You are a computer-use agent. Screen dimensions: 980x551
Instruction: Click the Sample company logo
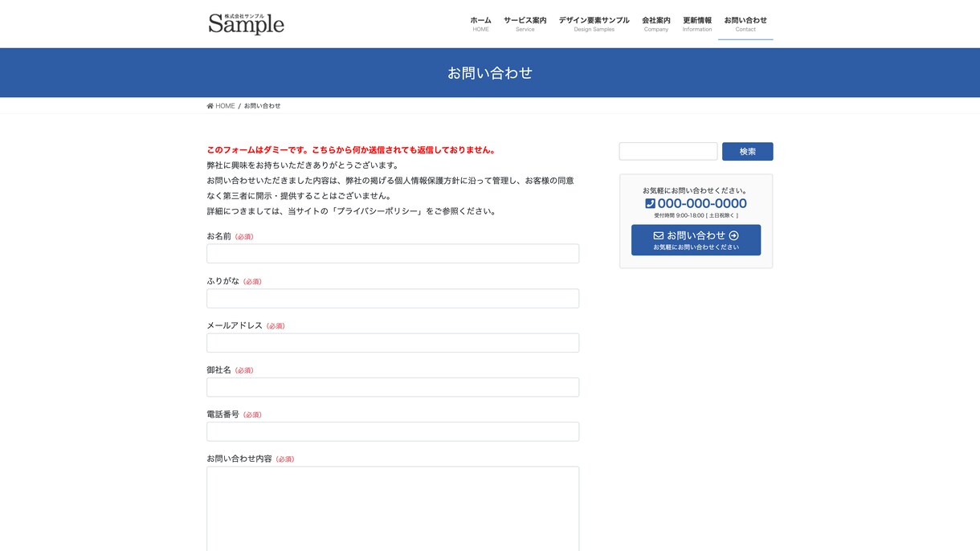click(x=247, y=23)
